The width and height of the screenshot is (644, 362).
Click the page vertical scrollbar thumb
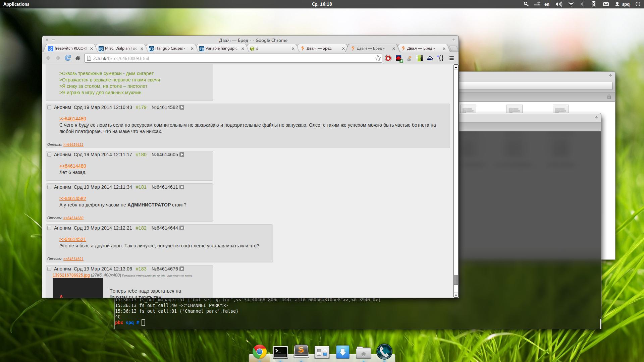455,280
